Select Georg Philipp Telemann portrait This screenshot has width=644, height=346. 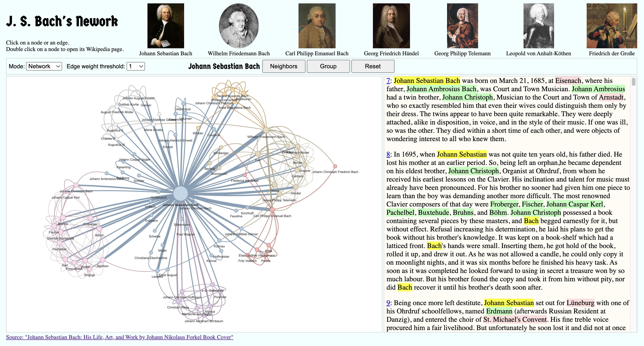462,26
